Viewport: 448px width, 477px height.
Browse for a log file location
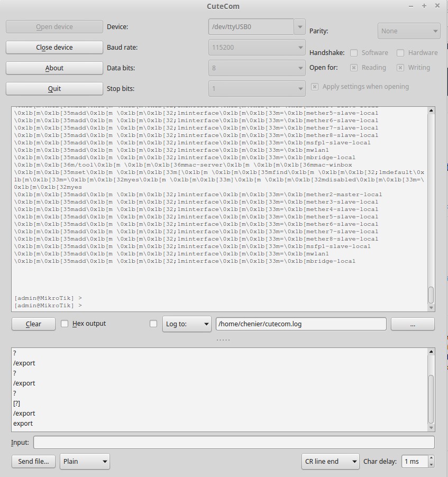coord(413,324)
